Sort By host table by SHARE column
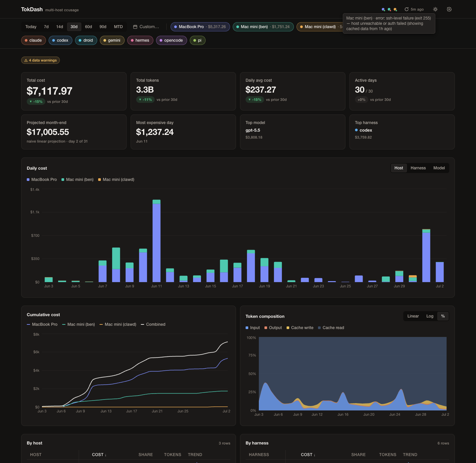The width and height of the screenshot is (476, 463). (146, 455)
